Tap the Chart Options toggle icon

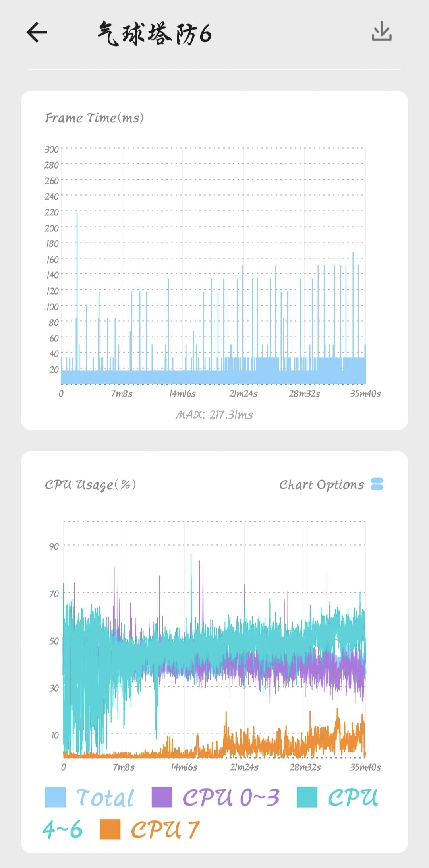click(x=377, y=484)
